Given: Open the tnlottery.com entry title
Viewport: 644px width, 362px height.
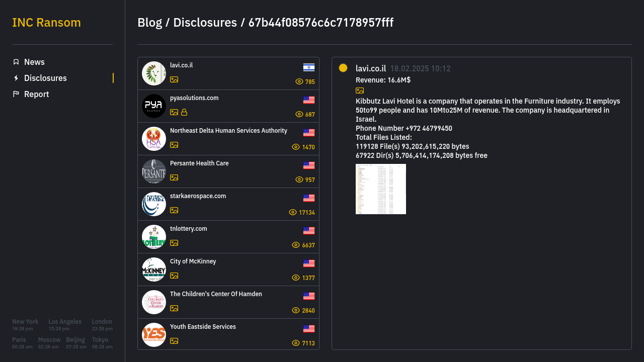Looking at the screenshot, I should [189, 229].
